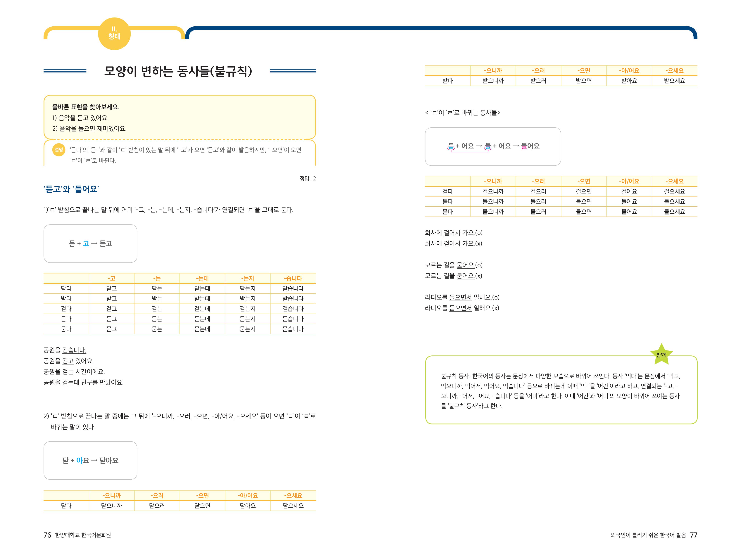
Task: Click the '닫 + 아요 → 닫아요' formula box
Action: pos(90,460)
